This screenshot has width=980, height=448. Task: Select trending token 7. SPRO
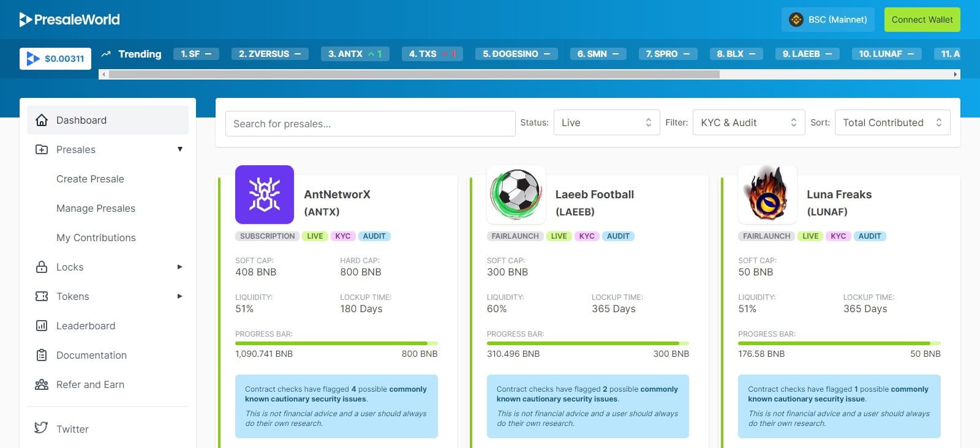[668, 54]
